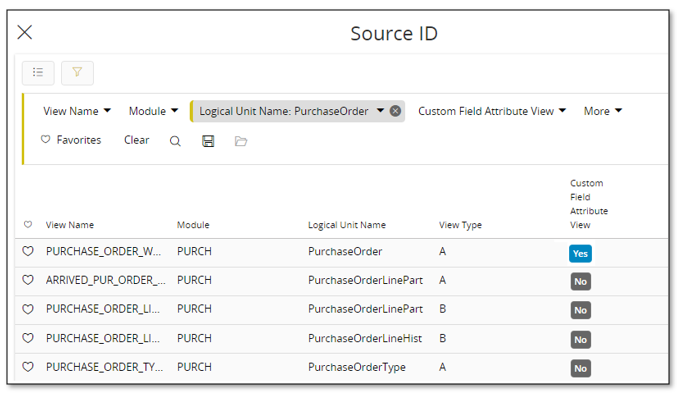Open the More filters menu
677x393 pixels.
coord(603,111)
